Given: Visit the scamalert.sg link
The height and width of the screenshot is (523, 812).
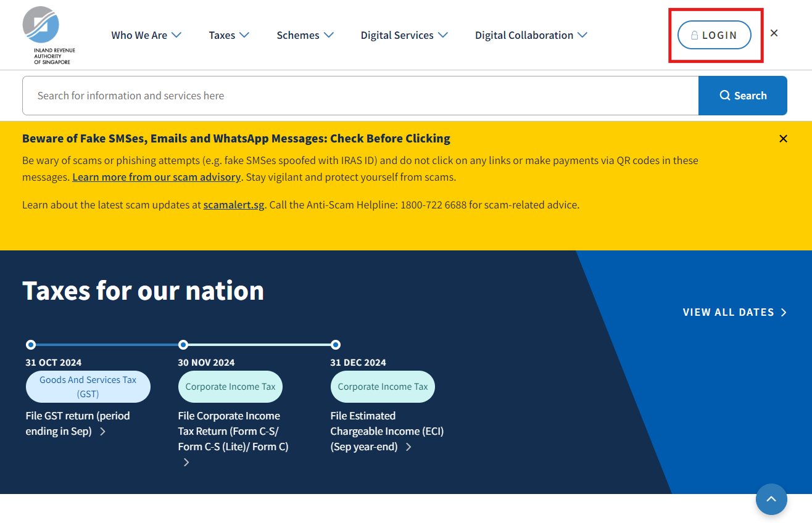Looking at the screenshot, I should click(234, 205).
